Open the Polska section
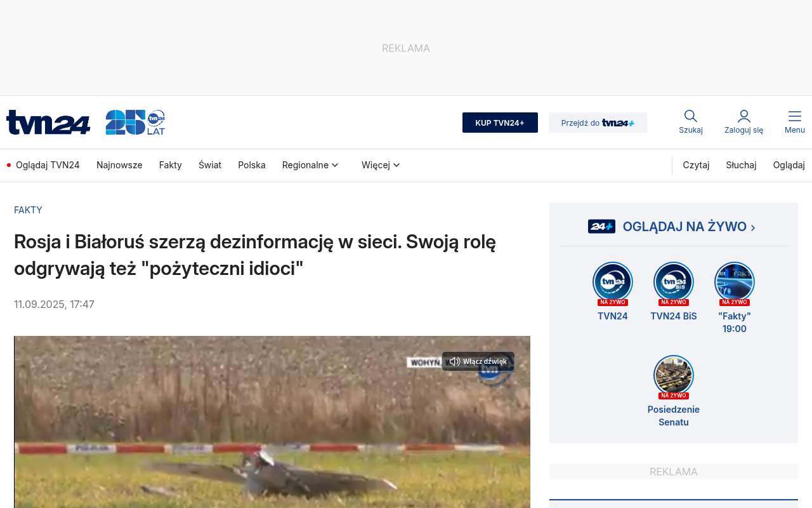This screenshot has width=812, height=508. pos(252,165)
